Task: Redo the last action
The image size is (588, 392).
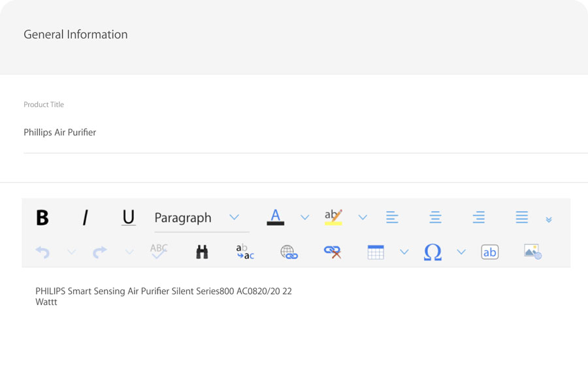Action: (100, 252)
